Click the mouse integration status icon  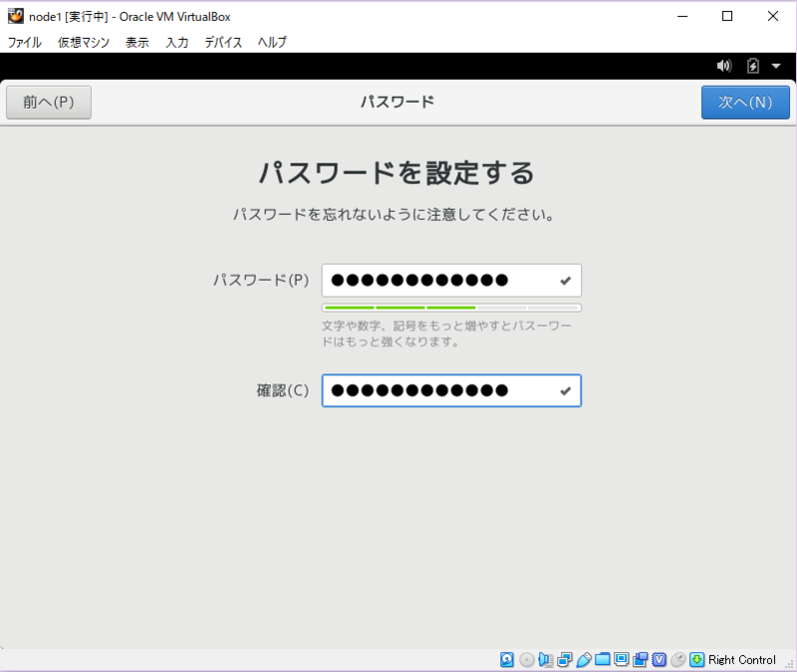[678, 660]
